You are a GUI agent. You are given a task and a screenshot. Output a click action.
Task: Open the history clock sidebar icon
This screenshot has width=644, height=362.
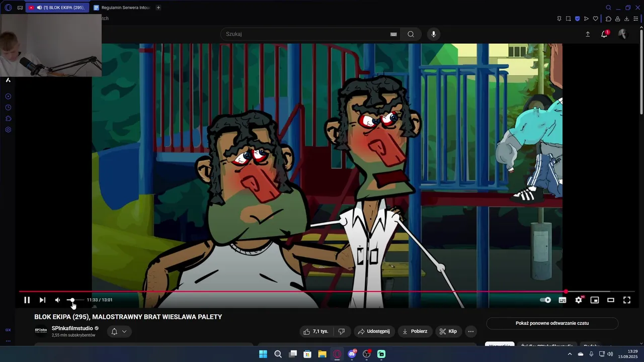(8, 108)
